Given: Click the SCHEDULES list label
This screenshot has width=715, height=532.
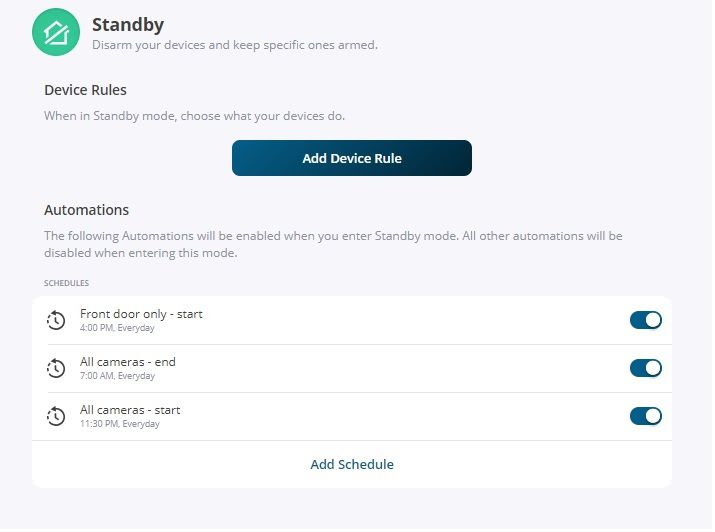Looking at the screenshot, I should tap(67, 284).
